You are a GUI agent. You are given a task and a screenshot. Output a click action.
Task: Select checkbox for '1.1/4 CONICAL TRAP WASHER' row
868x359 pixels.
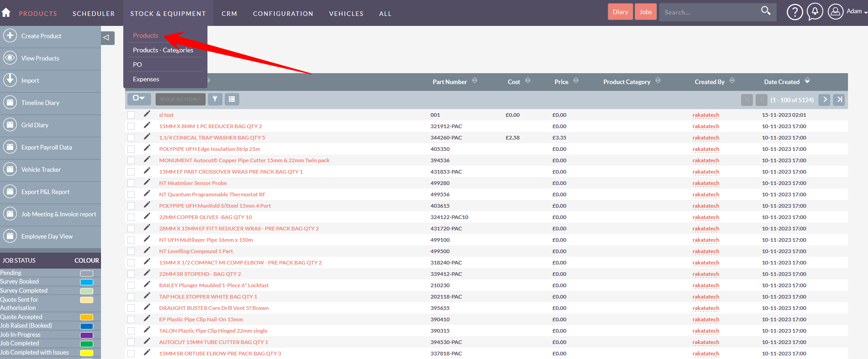131,138
